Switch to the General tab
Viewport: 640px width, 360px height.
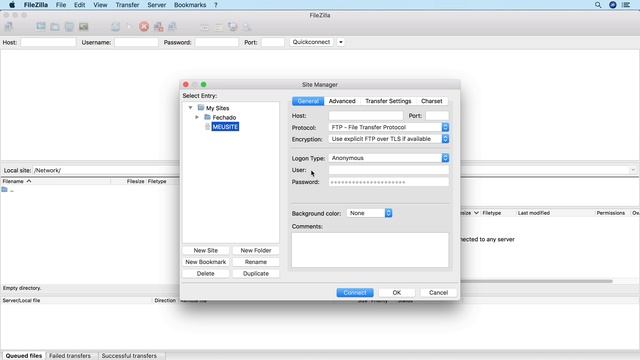pyautogui.click(x=308, y=101)
